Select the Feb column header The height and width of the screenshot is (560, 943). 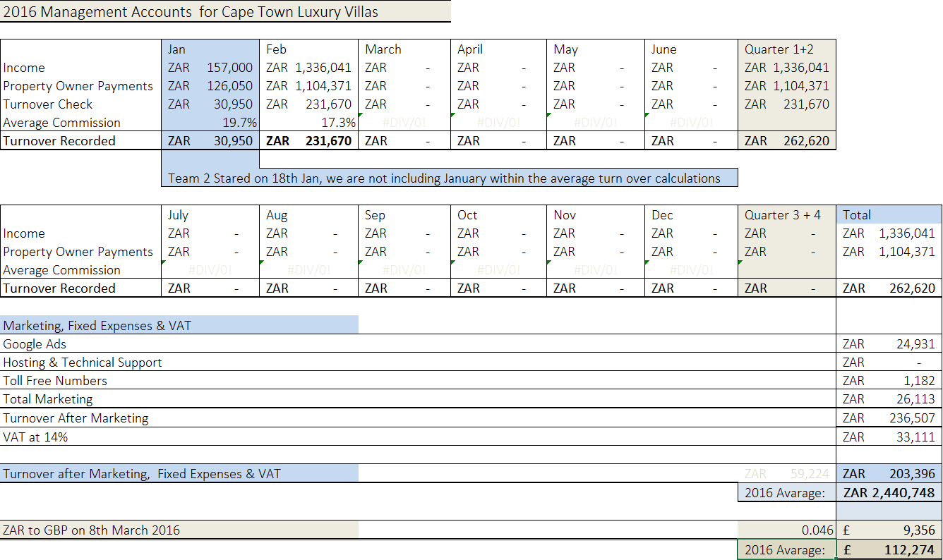[309, 49]
